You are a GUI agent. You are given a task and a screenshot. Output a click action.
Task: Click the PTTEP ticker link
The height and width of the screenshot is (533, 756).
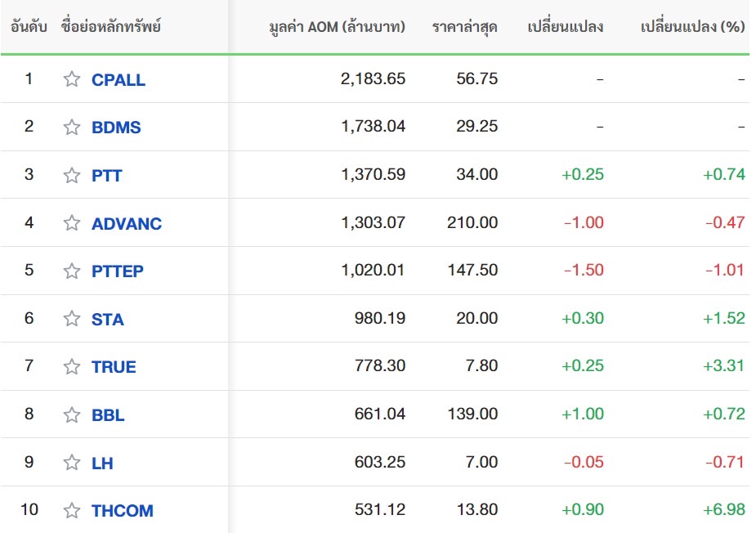point(117,271)
